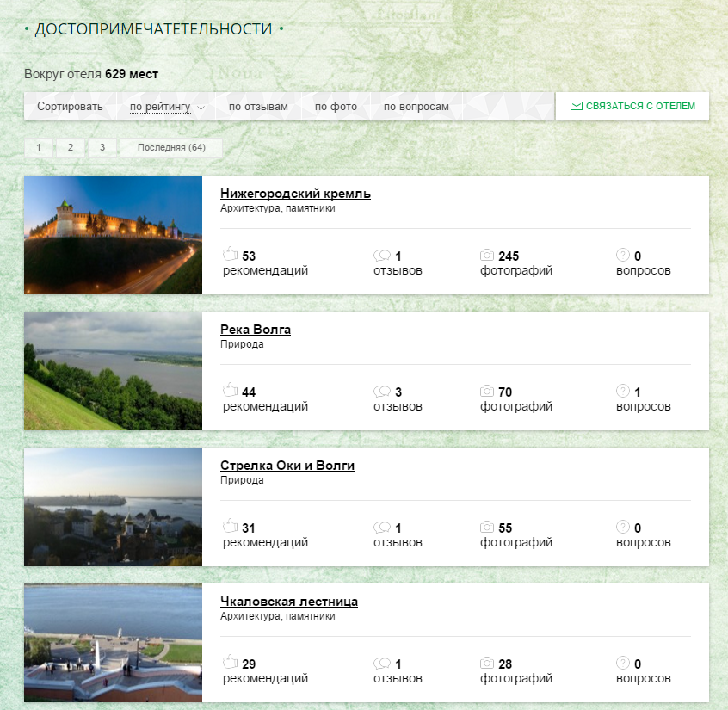Sort places by 'по отзывам'
The height and width of the screenshot is (710, 728).
258,107
